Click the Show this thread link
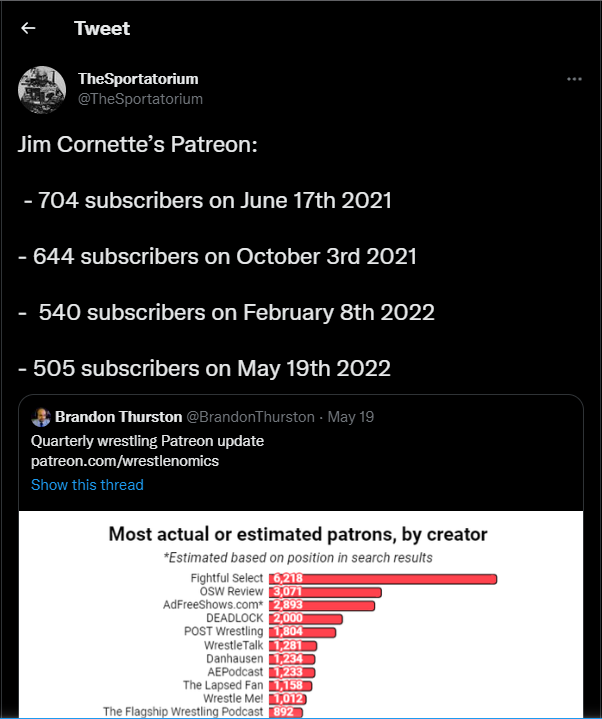The width and height of the screenshot is (602, 719). tap(87, 485)
